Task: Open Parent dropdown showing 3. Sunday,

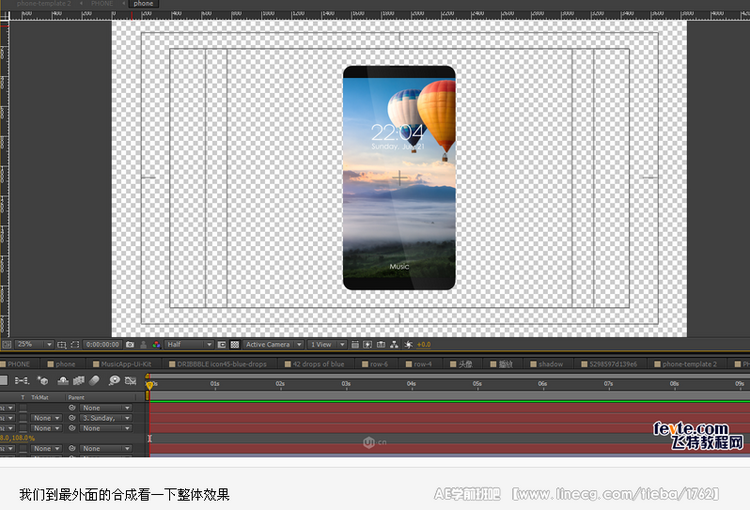Action: tap(105, 418)
